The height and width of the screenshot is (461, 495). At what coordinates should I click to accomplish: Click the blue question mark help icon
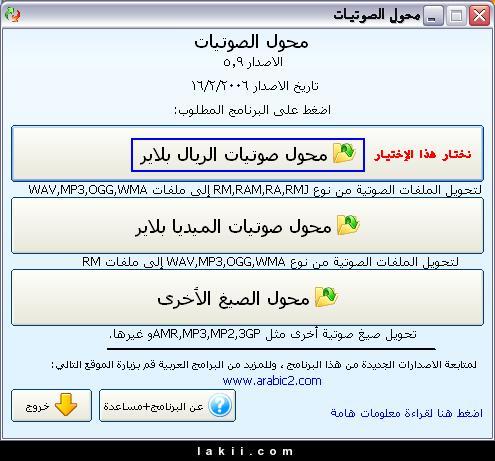pyautogui.click(x=220, y=406)
